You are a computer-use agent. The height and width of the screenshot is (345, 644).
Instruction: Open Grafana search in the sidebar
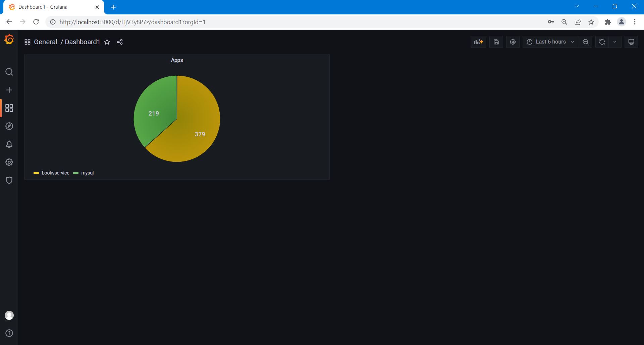[9, 72]
